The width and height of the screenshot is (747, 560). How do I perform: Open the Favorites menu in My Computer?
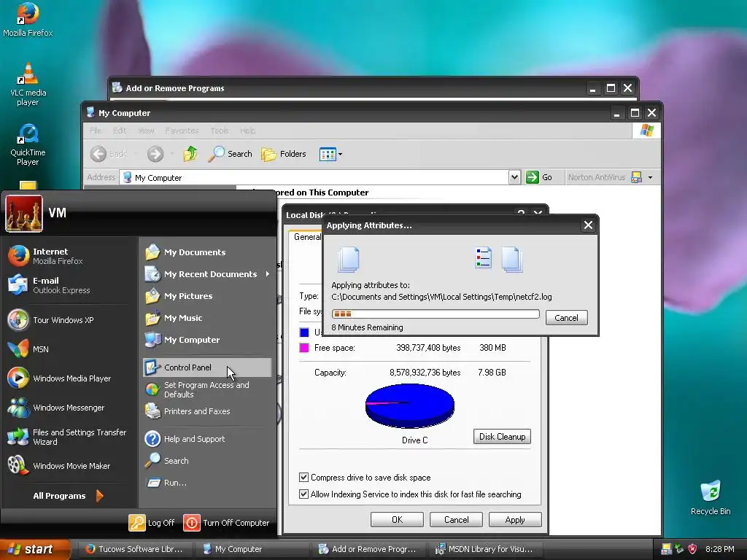pyautogui.click(x=182, y=131)
